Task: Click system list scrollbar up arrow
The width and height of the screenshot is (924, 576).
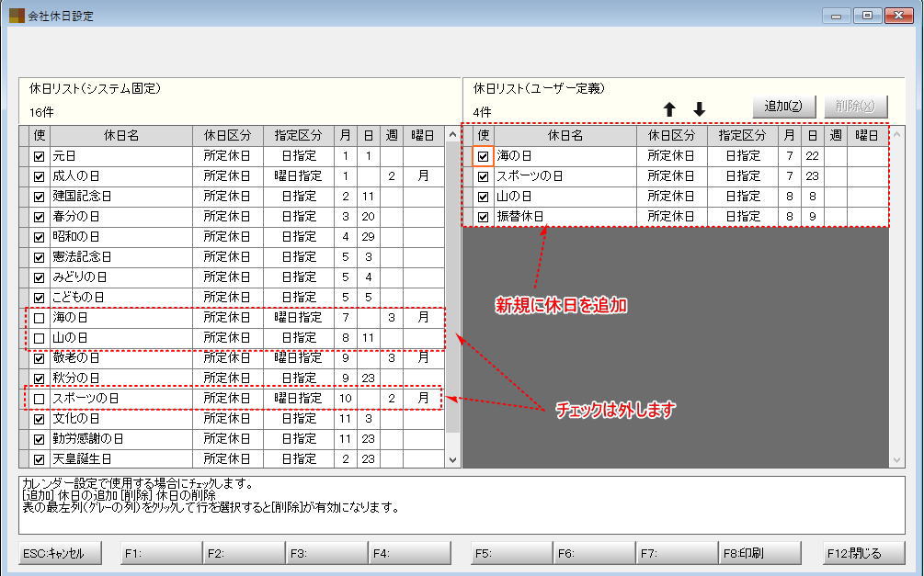Action: pos(452,134)
